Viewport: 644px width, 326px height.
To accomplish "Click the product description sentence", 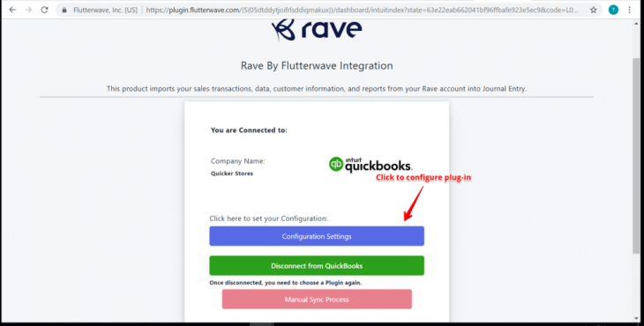I will tap(317, 89).
